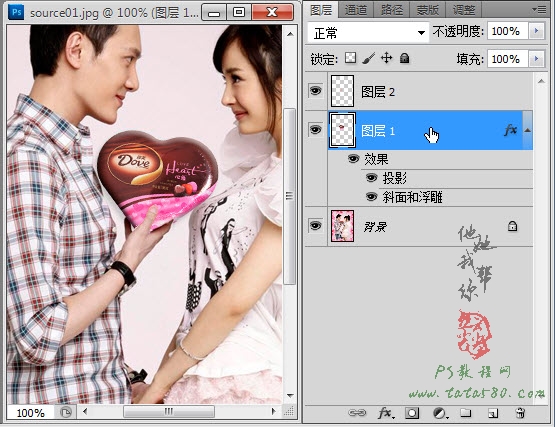
Task: Switch to the 图层 tab
Action: (x=321, y=10)
